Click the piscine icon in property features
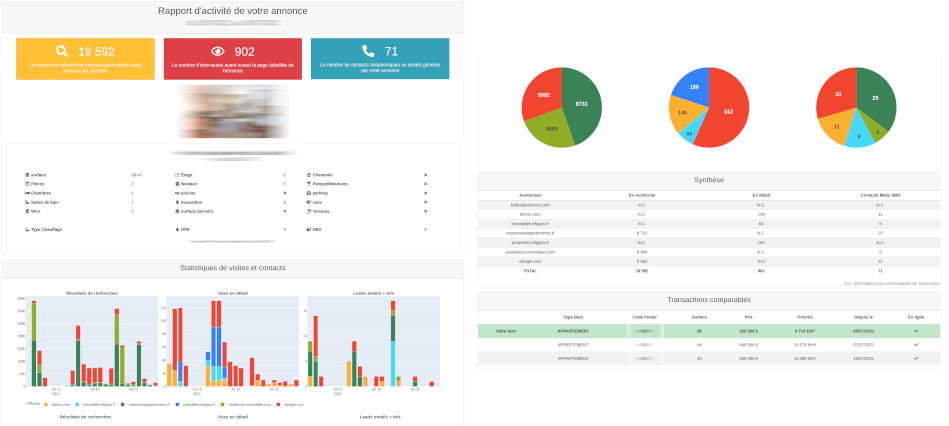This screenshot has height=426, width=949. [x=177, y=193]
